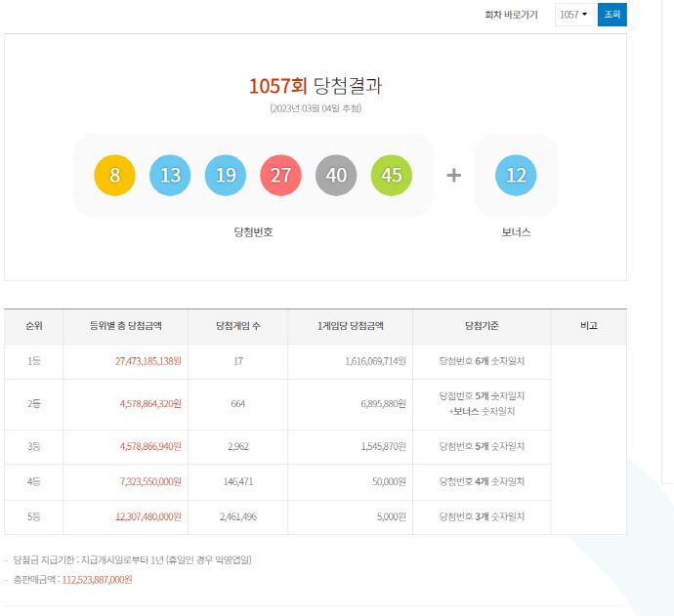
Task: Click the 3등 당첨번호 5개 숫자일치 criteria
Action: 482,447
